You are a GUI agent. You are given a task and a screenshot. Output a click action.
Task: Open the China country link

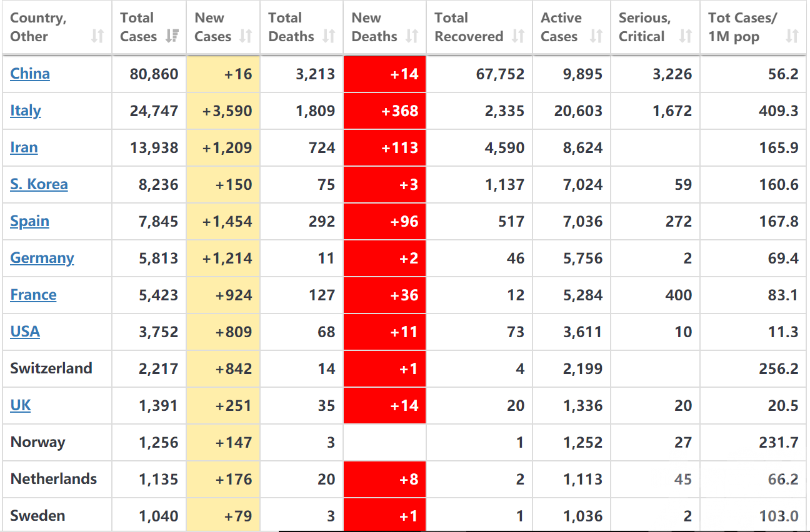pyautogui.click(x=30, y=74)
